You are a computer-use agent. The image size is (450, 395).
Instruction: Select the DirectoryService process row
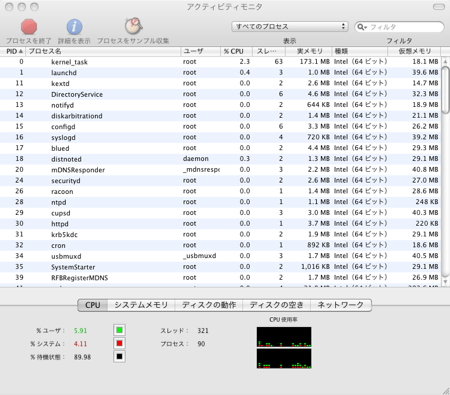pyautogui.click(x=220, y=94)
